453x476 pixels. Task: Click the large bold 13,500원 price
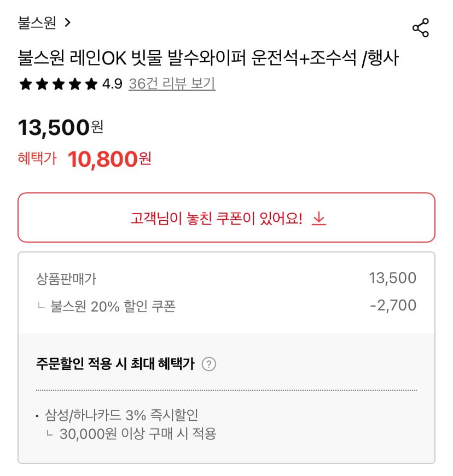60,128
